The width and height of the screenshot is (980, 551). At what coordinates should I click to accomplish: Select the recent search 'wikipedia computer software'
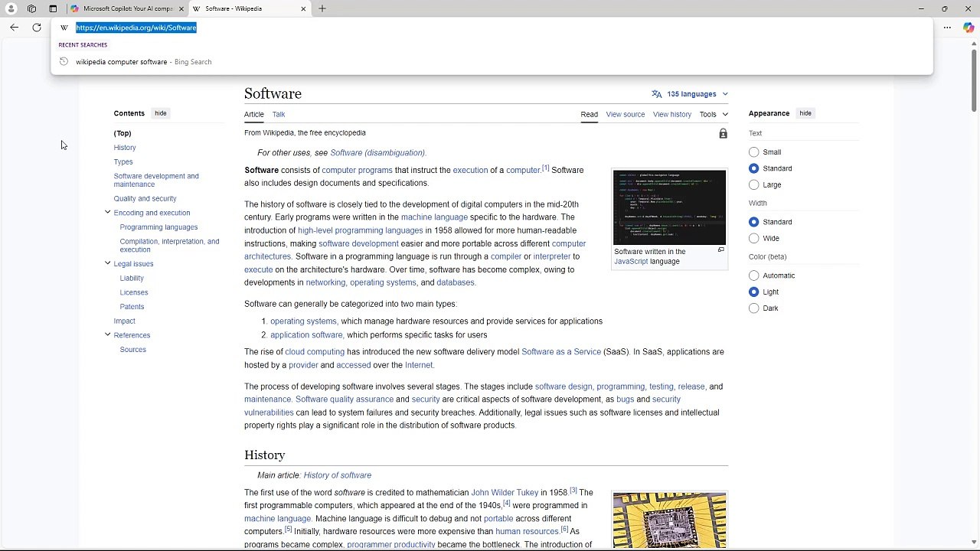coord(492,62)
